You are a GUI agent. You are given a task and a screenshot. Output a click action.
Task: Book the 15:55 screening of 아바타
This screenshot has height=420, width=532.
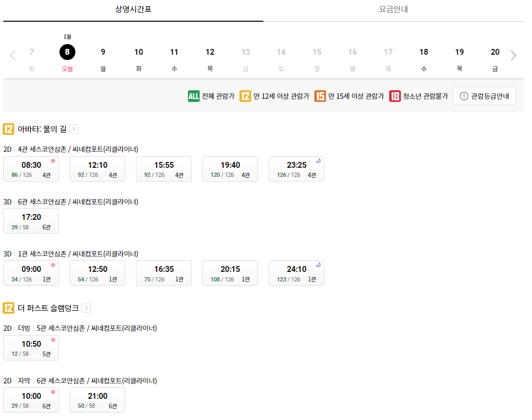pos(164,168)
